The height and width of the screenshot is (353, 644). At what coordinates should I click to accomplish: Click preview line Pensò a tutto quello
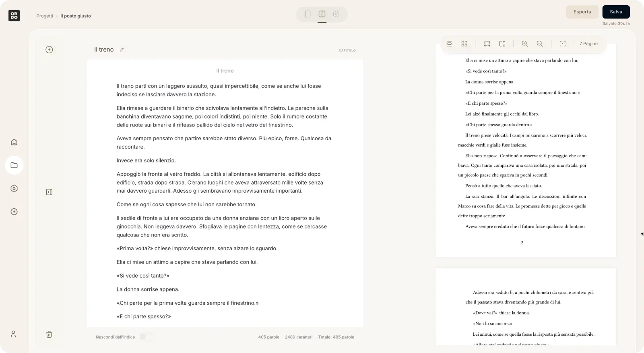504,186
